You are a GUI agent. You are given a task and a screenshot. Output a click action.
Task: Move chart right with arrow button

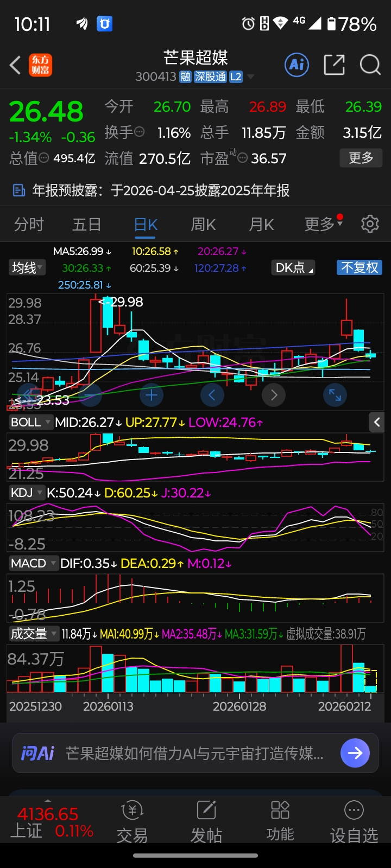click(274, 395)
